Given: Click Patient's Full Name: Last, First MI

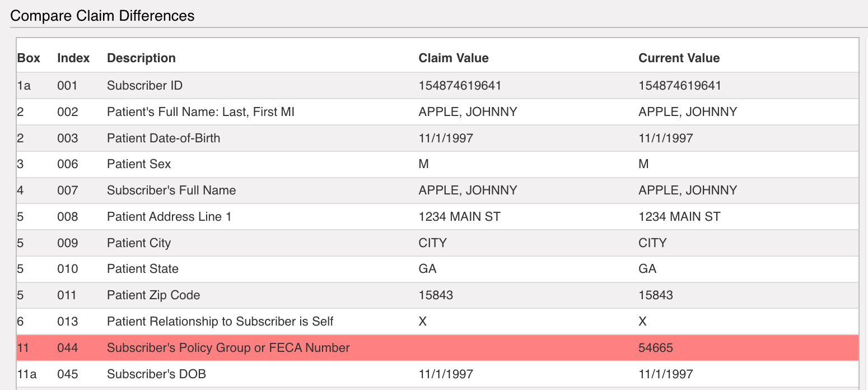Looking at the screenshot, I should click(200, 112).
